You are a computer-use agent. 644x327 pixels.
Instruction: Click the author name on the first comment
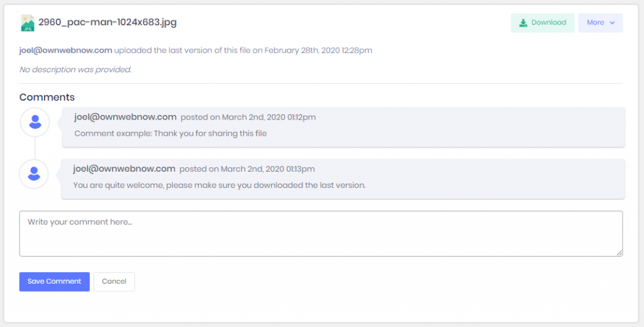[x=125, y=117]
